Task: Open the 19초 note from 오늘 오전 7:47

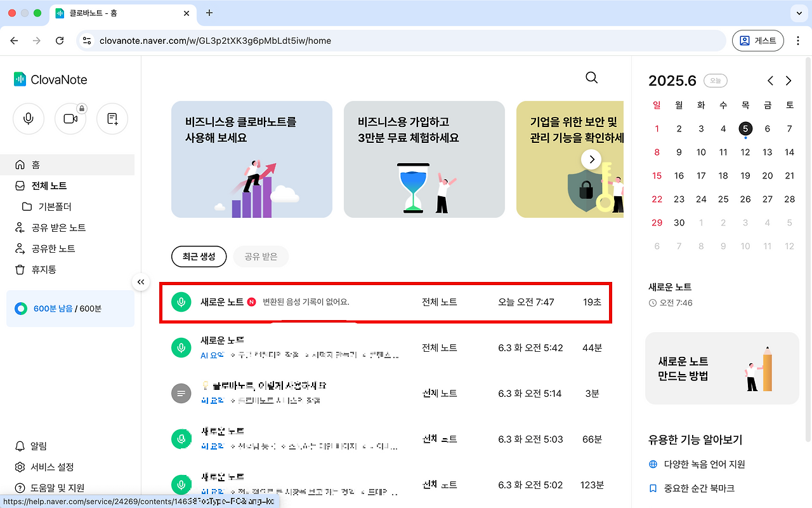Action: [386, 302]
